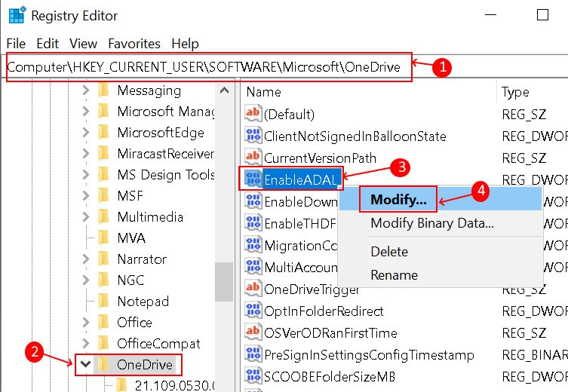Viewport: 568px width, 392px height.
Task: Click the 21.109.0530 subfolder icon
Action: coord(121,385)
